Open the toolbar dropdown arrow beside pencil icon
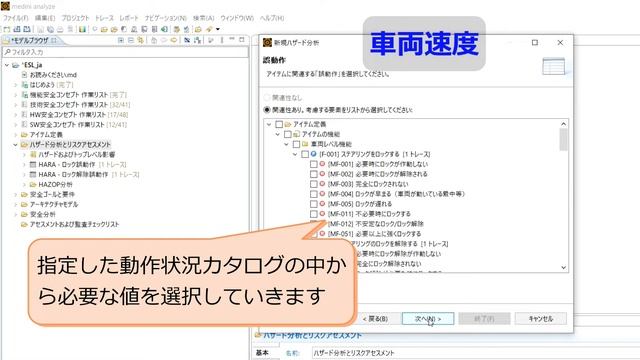Viewport: 640px width, 360px height. [x=218, y=29]
